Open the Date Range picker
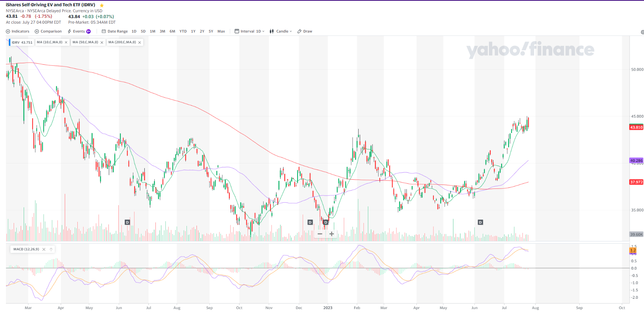Image resolution: width=644 pixels, height=315 pixels. [x=115, y=31]
